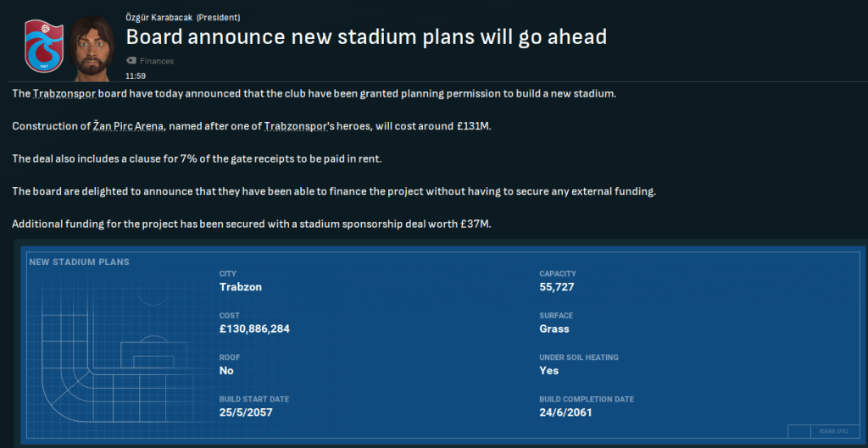Open the president's face portrait
This screenshot has width=868, height=448.
[92, 44]
